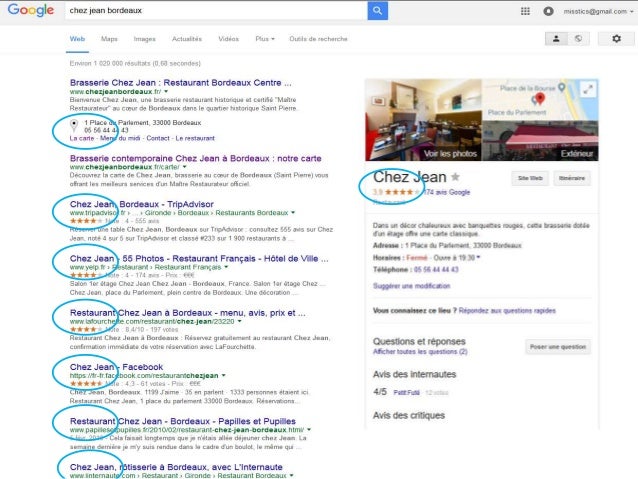Open Outils de recherche
The image size is (638, 479).
click(x=318, y=39)
